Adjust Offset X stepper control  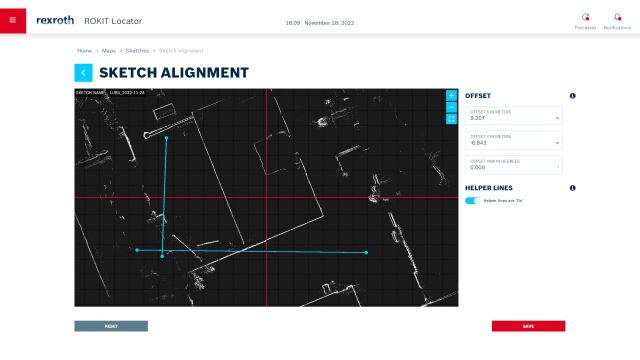[x=557, y=118]
